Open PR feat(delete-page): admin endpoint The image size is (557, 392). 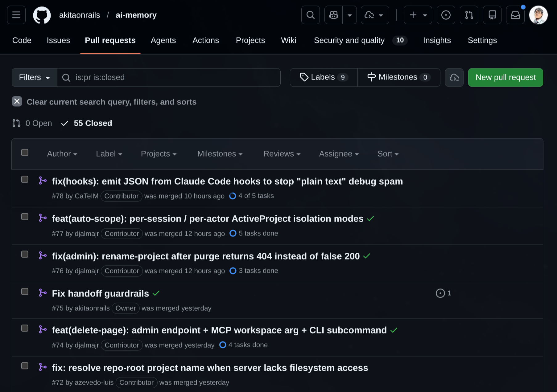point(219,330)
